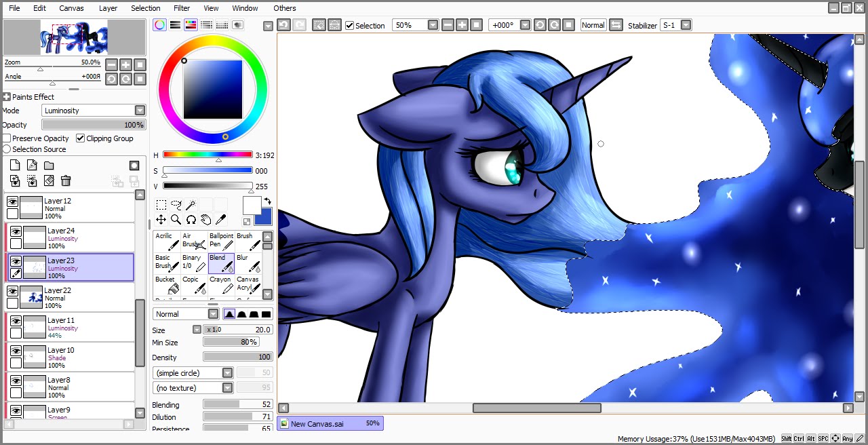
Task: Select the Blur tool
Action: (x=248, y=263)
